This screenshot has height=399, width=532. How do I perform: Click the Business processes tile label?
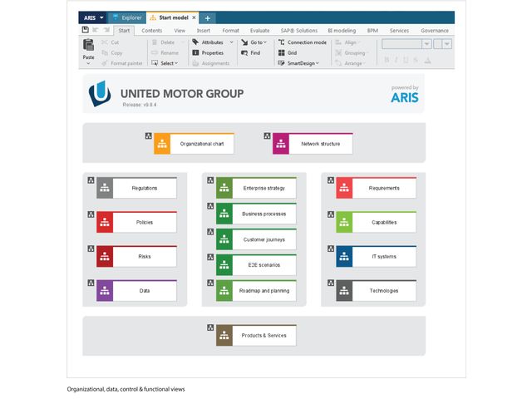point(264,214)
